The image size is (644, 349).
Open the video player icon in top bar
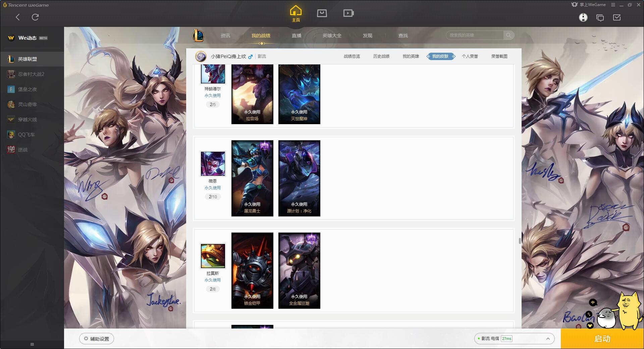point(348,13)
